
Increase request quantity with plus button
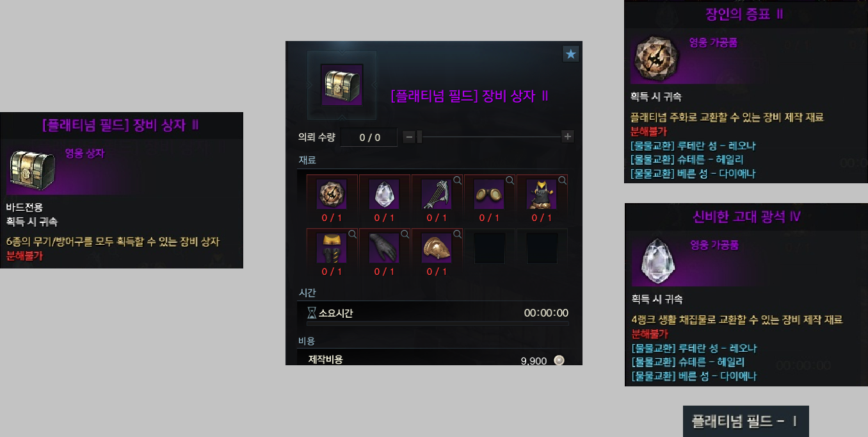tap(567, 136)
